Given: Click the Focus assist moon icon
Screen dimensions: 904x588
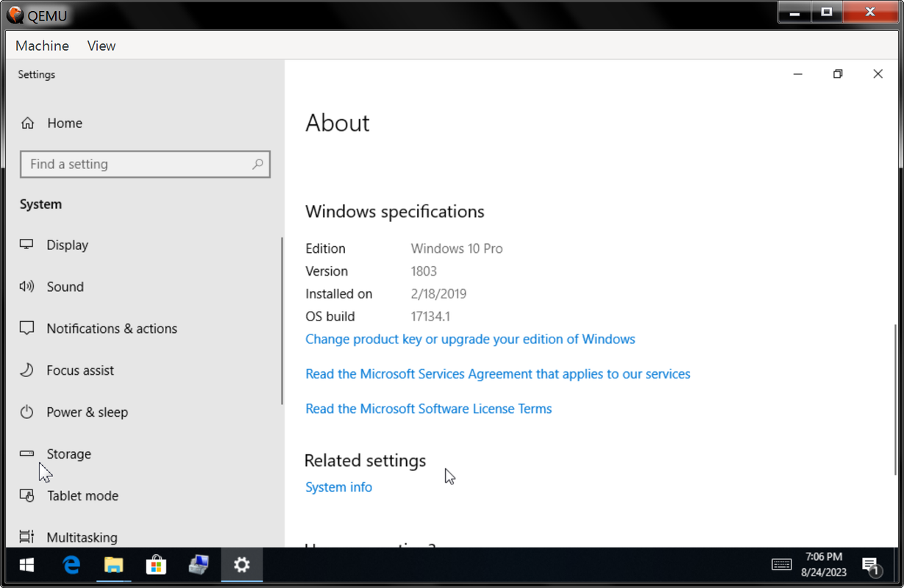Looking at the screenshot, I should 27,370.
